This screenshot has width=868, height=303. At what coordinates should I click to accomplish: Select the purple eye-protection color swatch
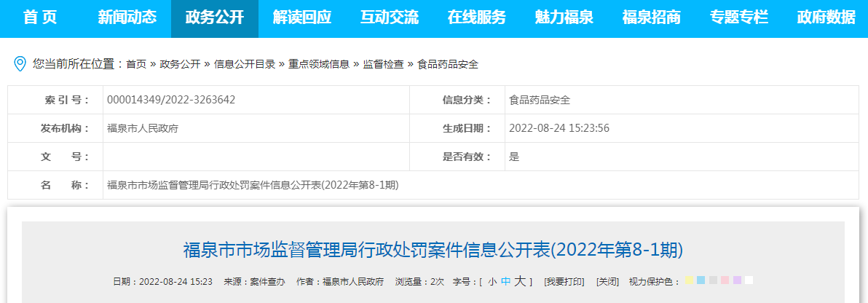(x=737, y=280)
